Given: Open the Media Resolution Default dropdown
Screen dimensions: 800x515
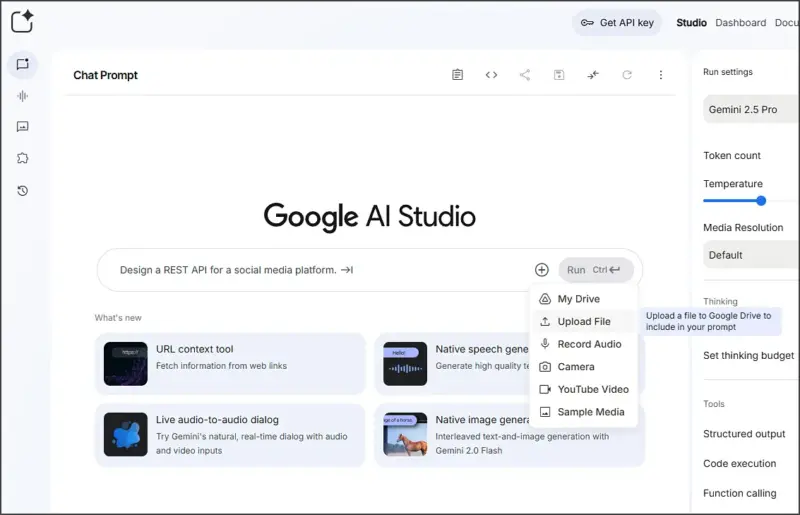Looking at the screenshot, I should coord(751,255).
